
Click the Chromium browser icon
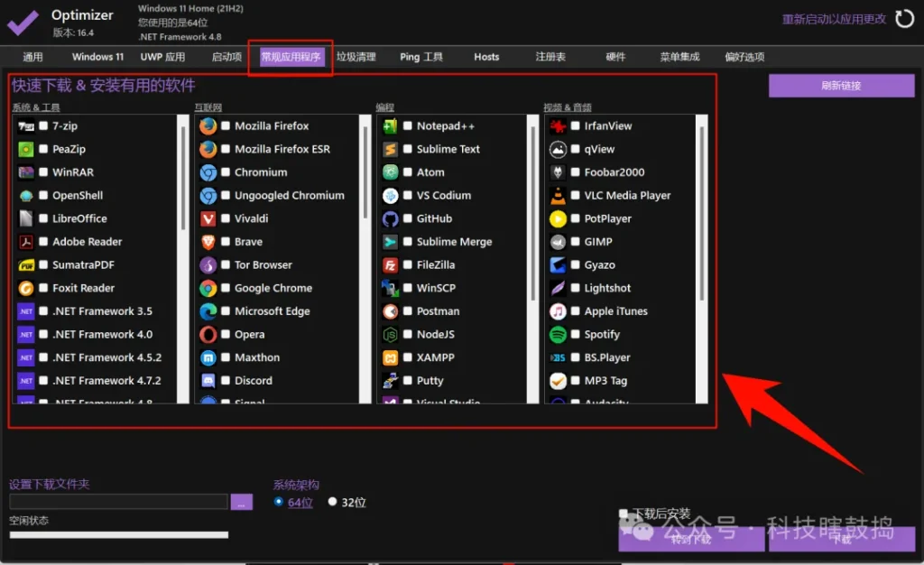[208, 172]
